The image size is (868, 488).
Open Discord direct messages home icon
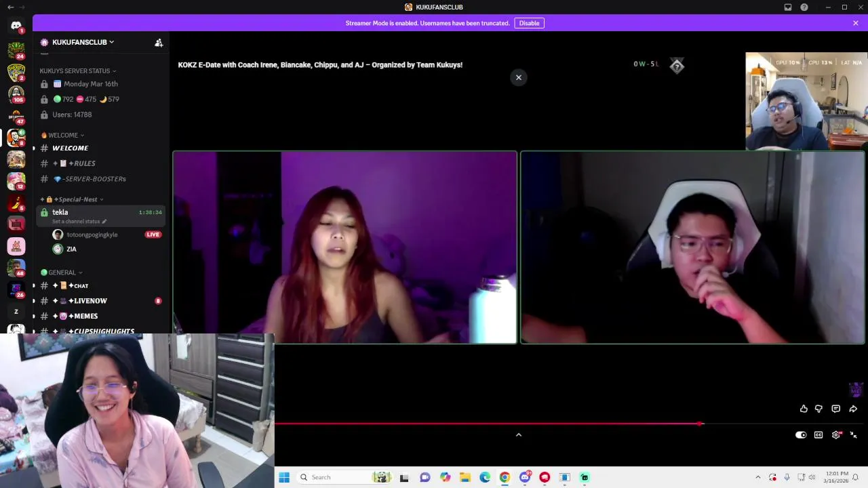click(x=16, y=26)
